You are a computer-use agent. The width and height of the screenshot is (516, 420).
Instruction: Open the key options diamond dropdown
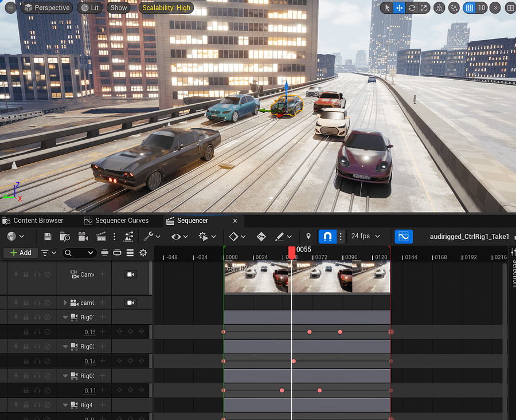click(237, 236)
